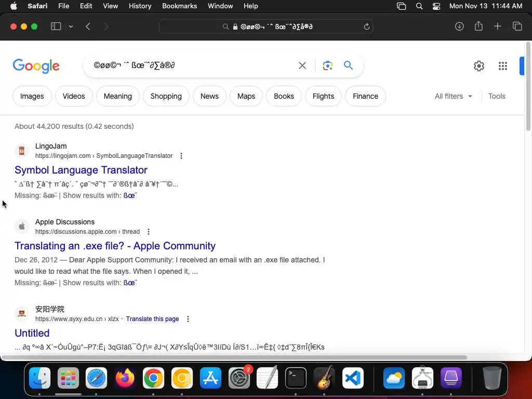Viewport: 532px width, 399px height.
Task: Select the Shopping filter chip
Action: click(166, 96)
